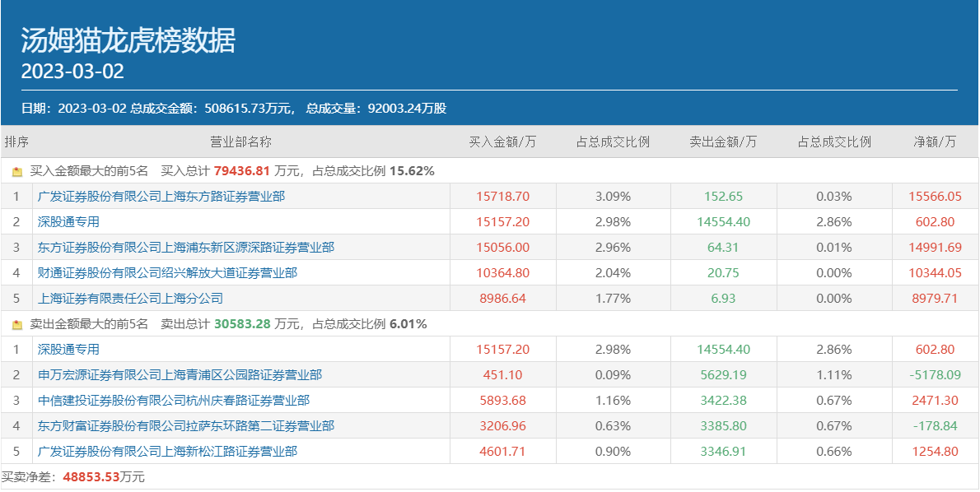Click the 买卖净差 value 48853.53
The height and width of the screenshot is (492, 980).
click(91, 477)
